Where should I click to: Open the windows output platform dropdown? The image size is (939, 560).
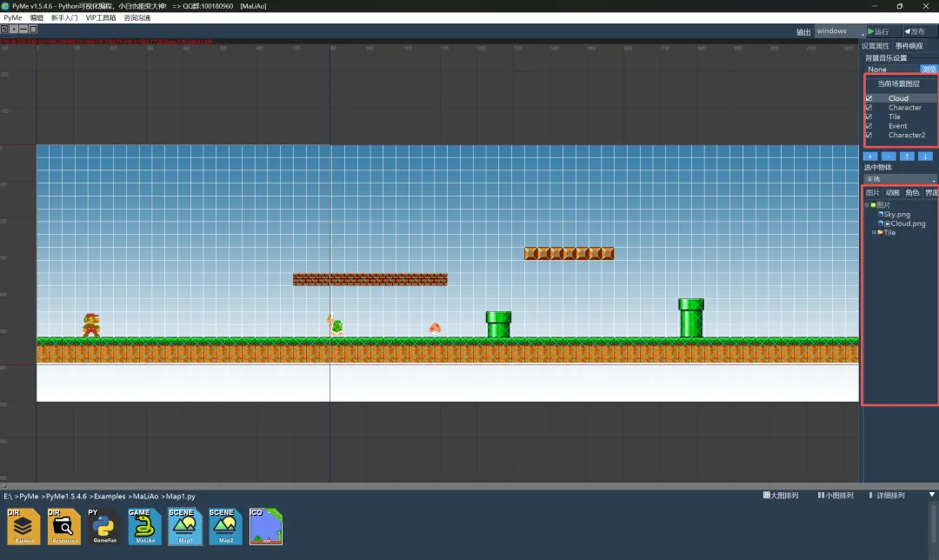point(840,31)
